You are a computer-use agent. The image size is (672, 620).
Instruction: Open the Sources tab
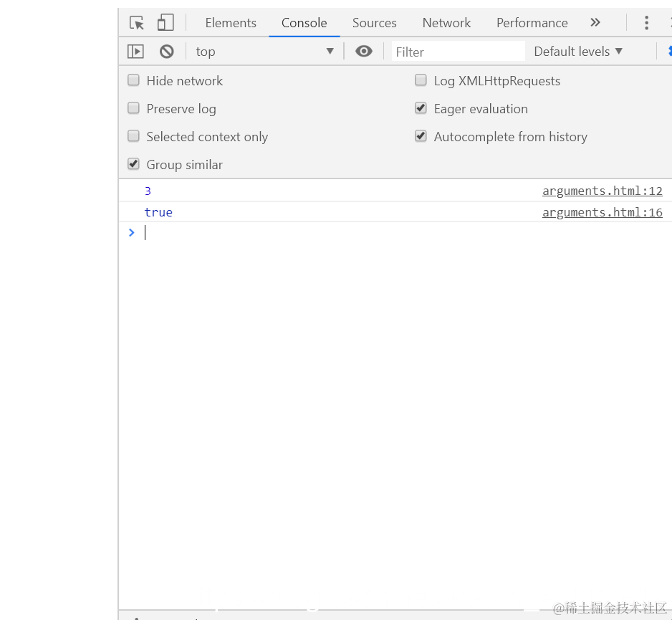coord(375,23)
